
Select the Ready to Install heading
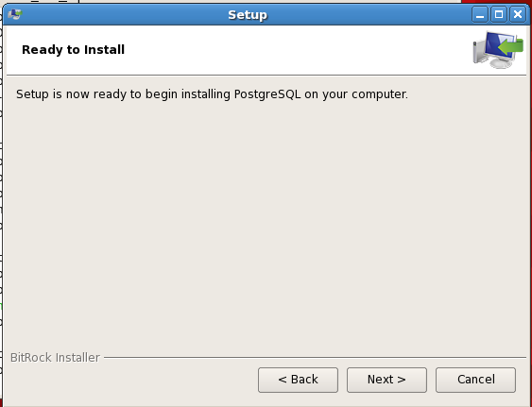74,50
